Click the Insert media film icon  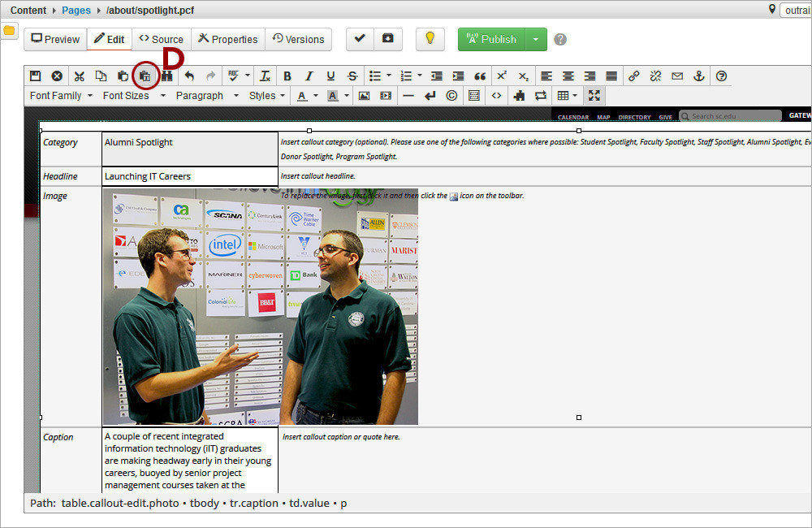[386, 95]
